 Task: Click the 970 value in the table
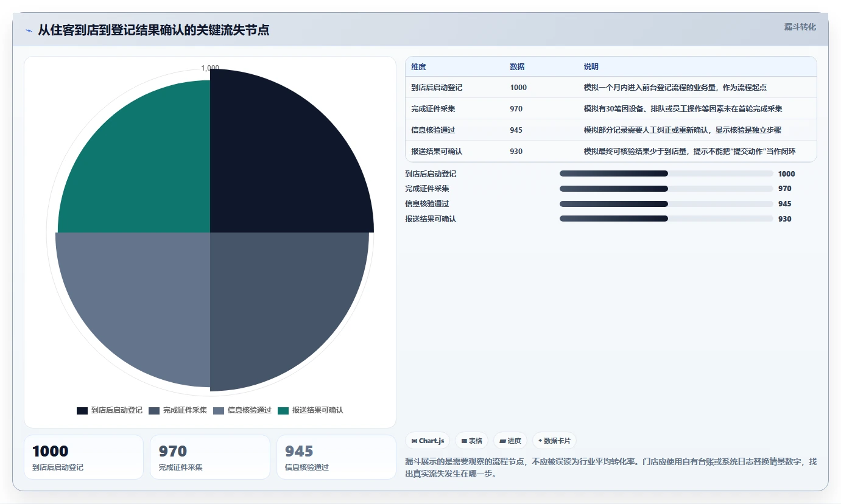516,109
